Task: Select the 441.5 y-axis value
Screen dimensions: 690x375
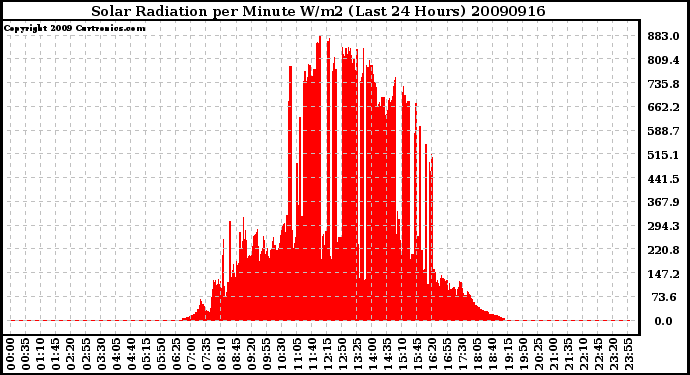Action: (664, 178)
